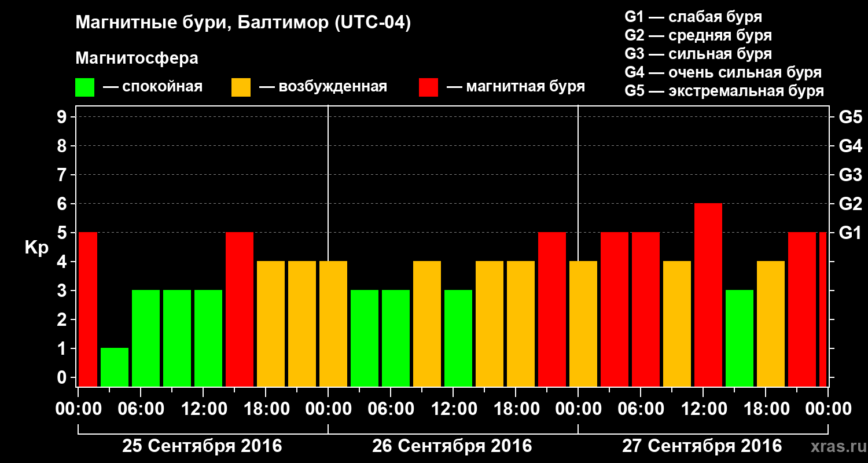Click red Kp 5 bar after 12:00 on 25 September

pos(240,310)
